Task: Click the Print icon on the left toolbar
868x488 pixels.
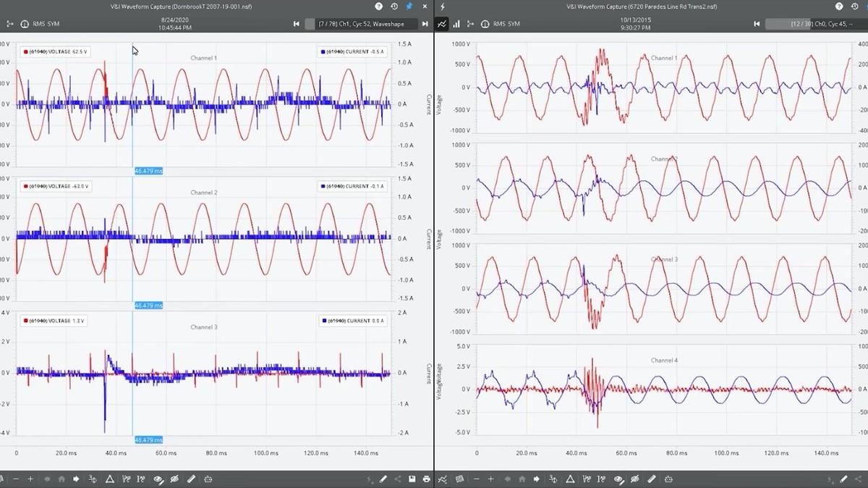Action: click(427, 479)
